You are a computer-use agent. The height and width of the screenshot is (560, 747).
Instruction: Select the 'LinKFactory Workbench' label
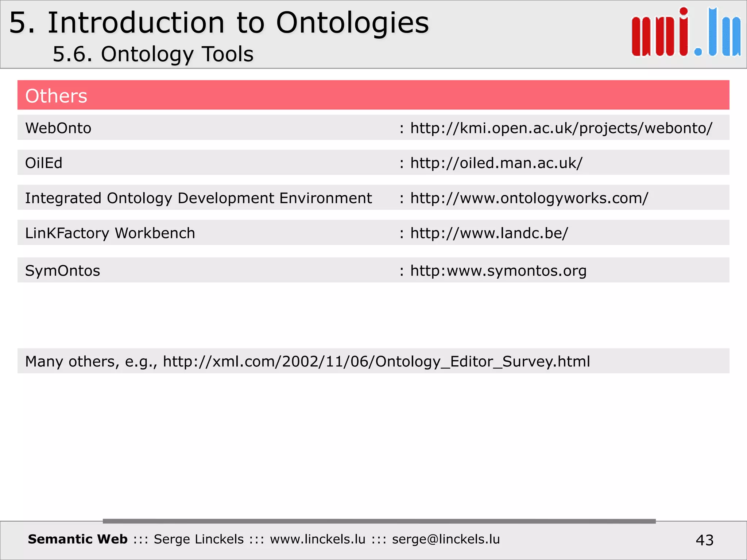point(110,233)
